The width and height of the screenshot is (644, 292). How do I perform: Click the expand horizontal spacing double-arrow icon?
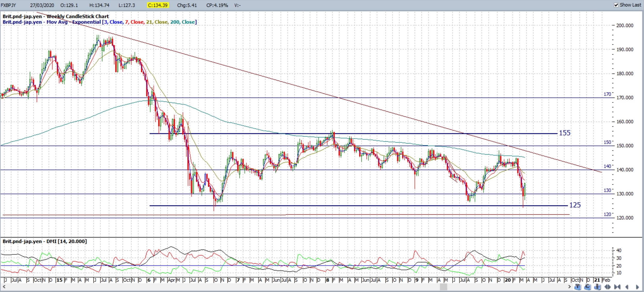[x=607, y=287]
